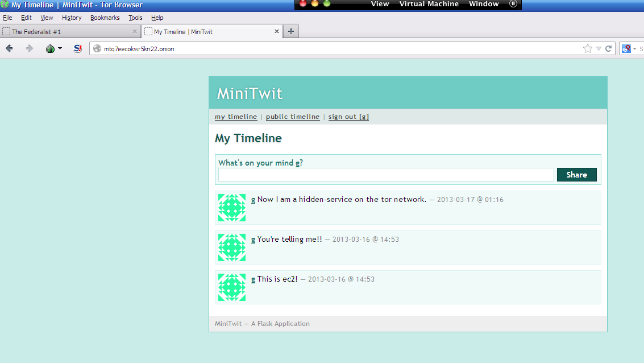
Task: Pause the virtual machine
Action: point(513,4)
